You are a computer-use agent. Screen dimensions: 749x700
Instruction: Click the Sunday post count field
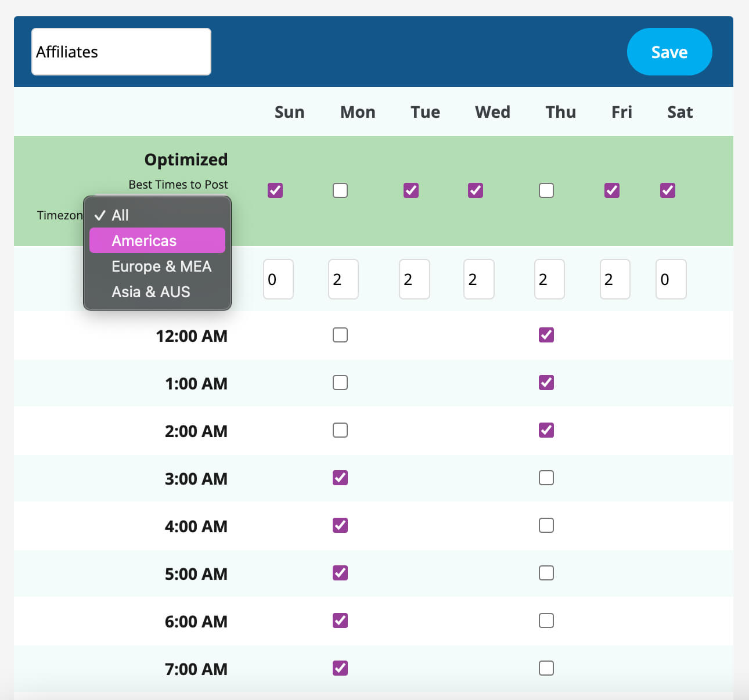(278, 279)
